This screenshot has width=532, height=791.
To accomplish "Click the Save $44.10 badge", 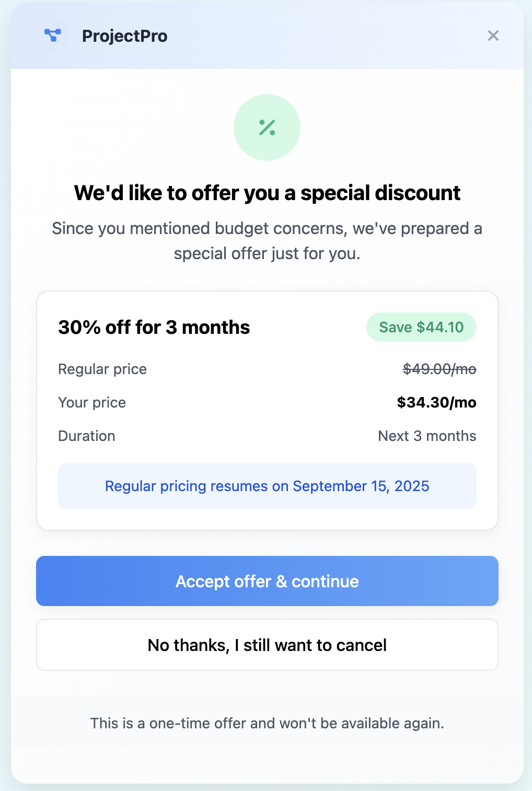I will [421, 327].
